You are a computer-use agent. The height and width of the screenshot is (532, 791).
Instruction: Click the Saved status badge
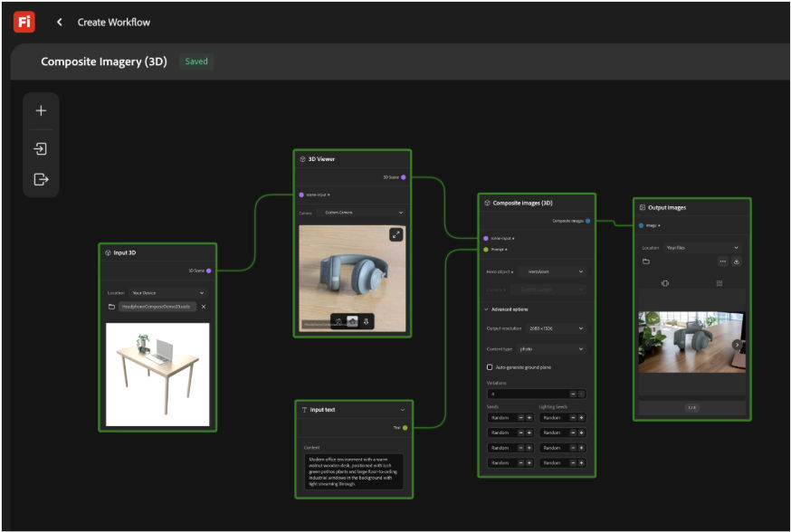pos(196,62)
